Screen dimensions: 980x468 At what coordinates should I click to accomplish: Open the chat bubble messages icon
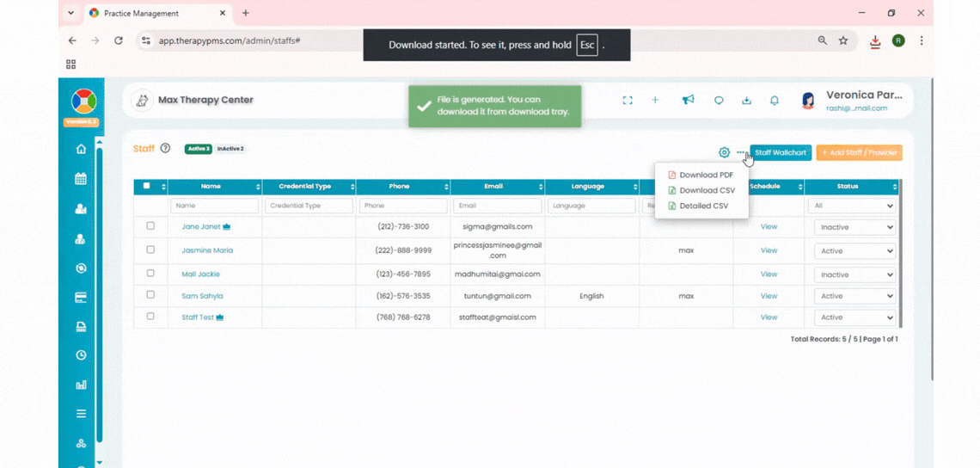point(719,100)
